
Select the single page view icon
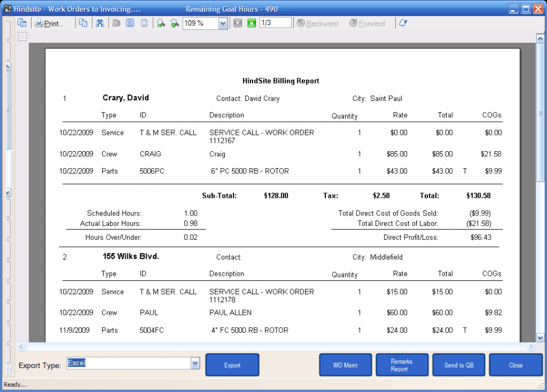tap(117, 23)
